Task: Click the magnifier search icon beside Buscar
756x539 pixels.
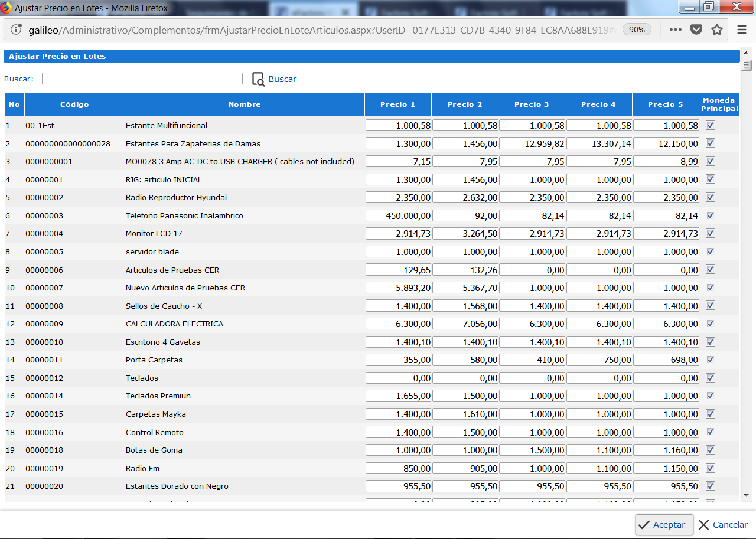Action: [x=258, y=79]
